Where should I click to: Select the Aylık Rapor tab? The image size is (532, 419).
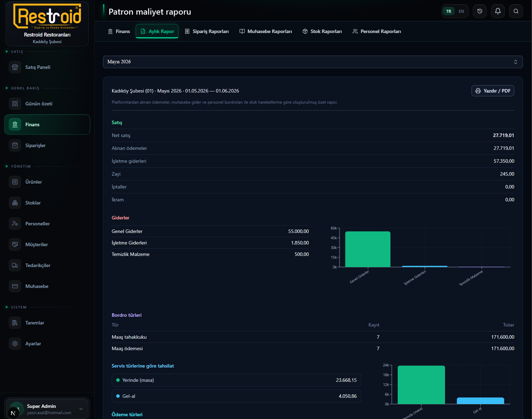tap(157, 31)
